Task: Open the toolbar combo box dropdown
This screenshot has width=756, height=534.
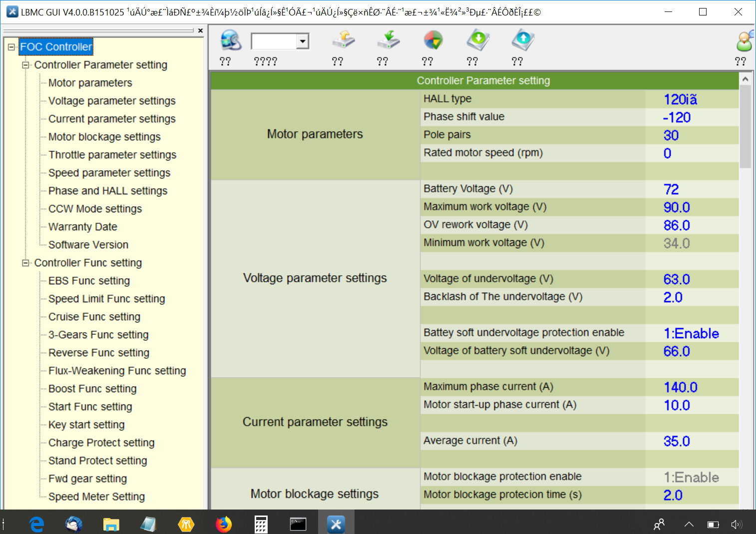Action: [302, 41]
